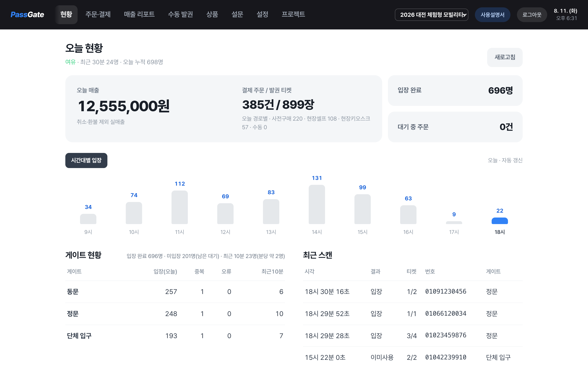Click phone number 01091230456

click(446, 292)
